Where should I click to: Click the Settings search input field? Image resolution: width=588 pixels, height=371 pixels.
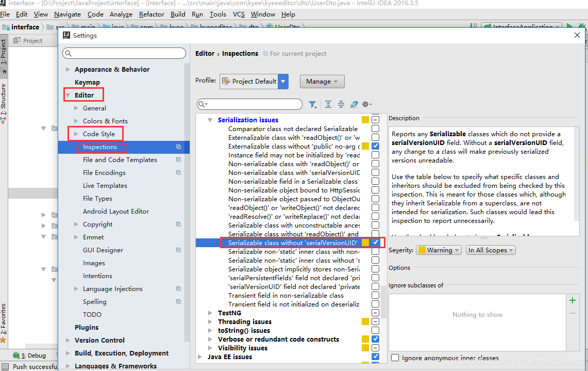pyautogui.click(x=124, y=53)
